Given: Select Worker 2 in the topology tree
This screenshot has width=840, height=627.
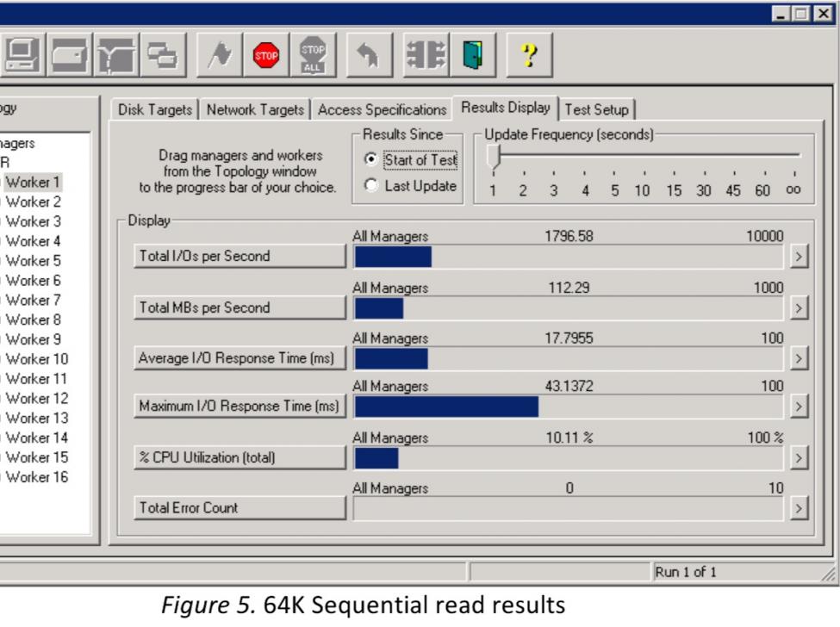Looking at the screenshot, I should tap(34, 202).
